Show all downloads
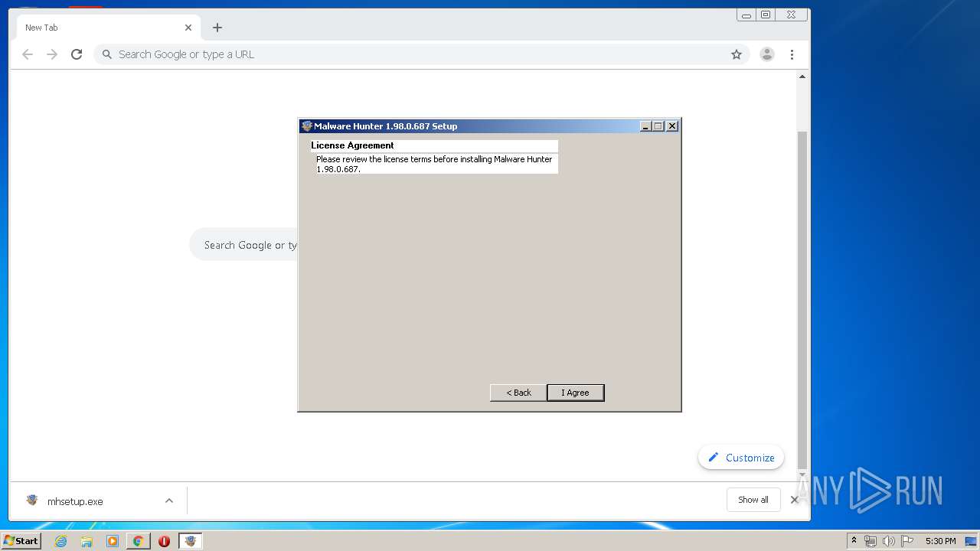The image size is (980, 551). tap(753, 500)
